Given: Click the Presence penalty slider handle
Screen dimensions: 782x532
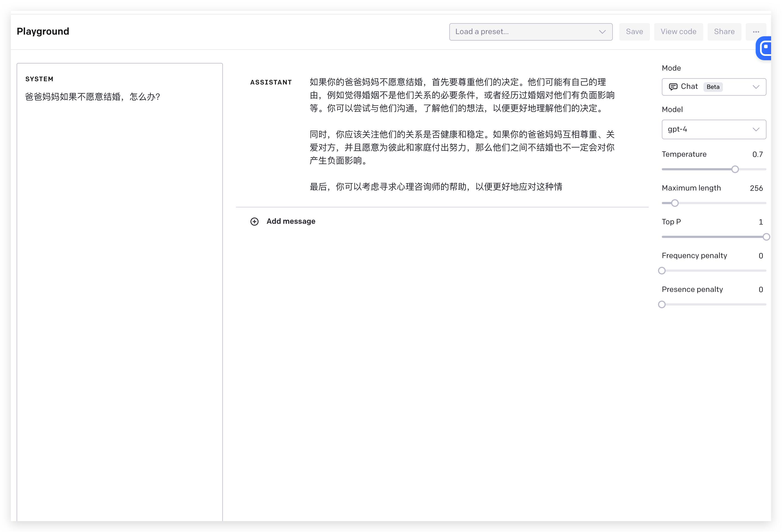Looking at the screenshot, I should tap(662, 304).
